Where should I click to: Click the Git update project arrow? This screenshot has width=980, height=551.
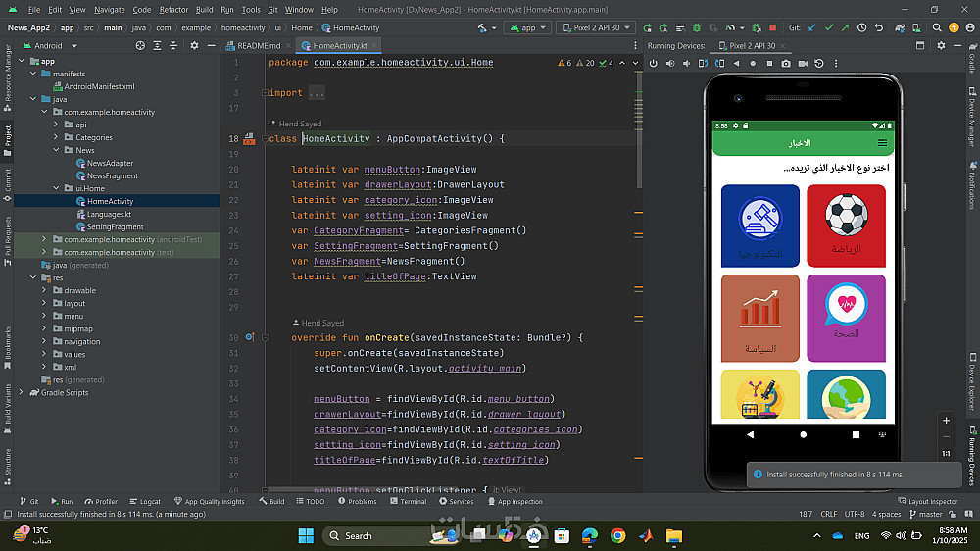click(x=811, y=28)
